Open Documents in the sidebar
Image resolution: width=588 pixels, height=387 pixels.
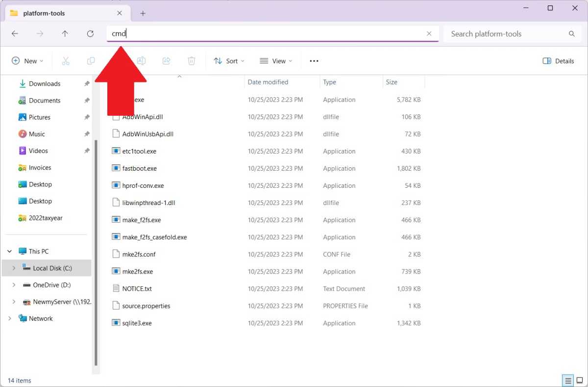[45, 101]
